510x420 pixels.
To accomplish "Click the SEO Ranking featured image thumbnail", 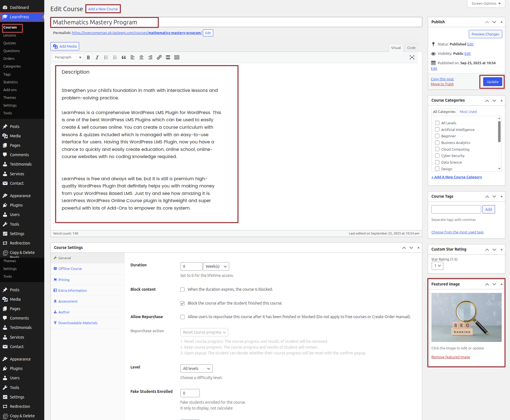I will (466, 317).
